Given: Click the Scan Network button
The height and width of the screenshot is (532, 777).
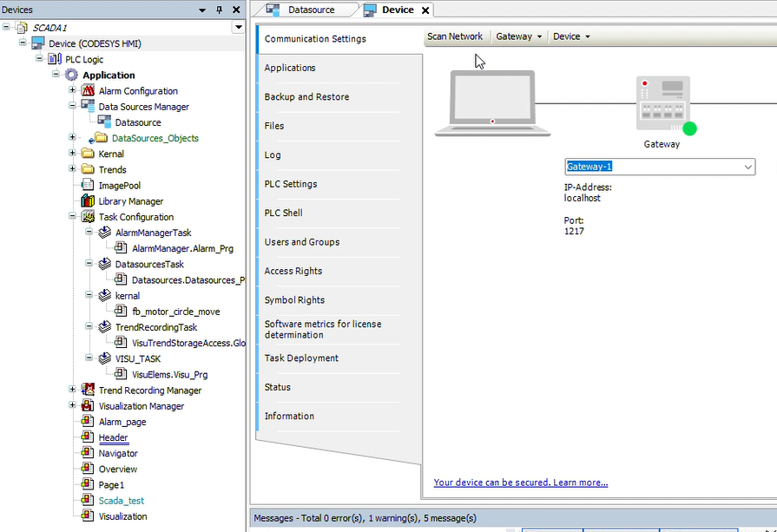Looking at the screenshot, I should click(455, 36).
